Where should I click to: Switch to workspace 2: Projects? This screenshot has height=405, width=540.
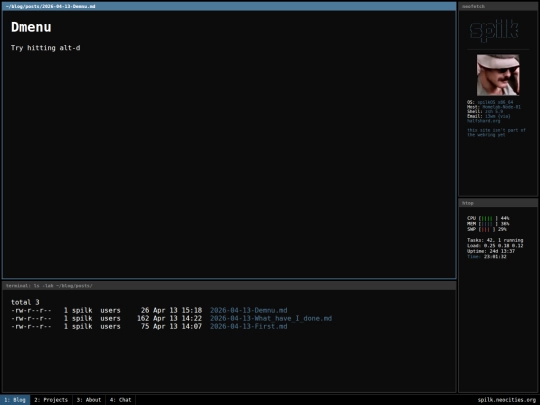[51, 400]
